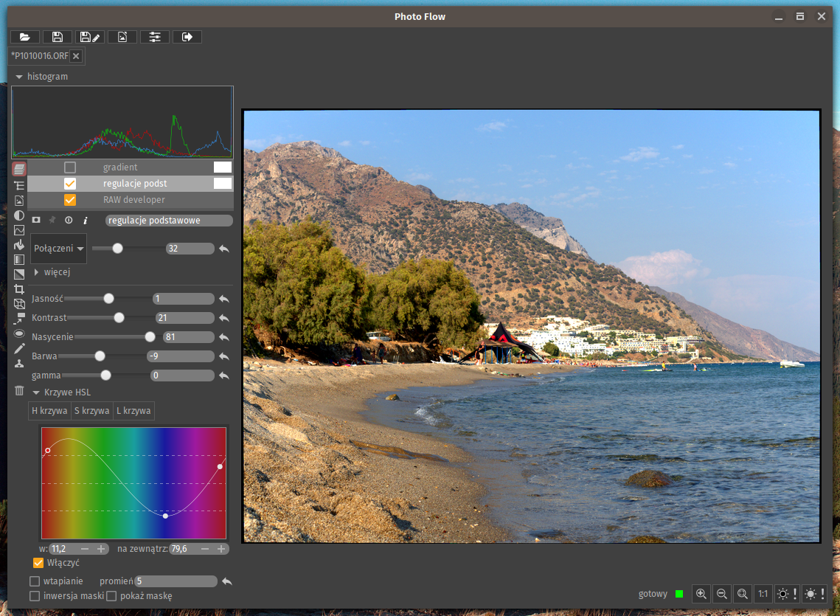840x616 pixels.
Task: Click the diagonal split square icon in sidebar
Action: [x=19, y=274]
